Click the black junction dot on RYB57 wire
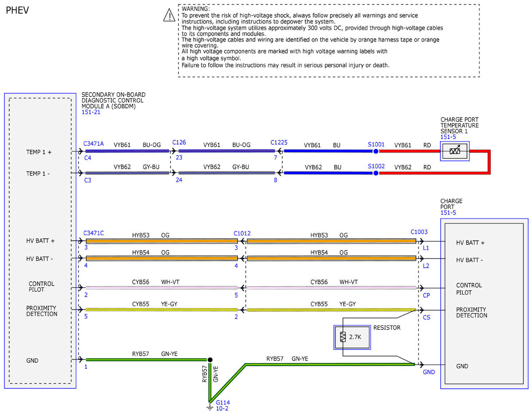Image resolution: width=532 pixels, height=411 pixels. click(x=210, y=360)
